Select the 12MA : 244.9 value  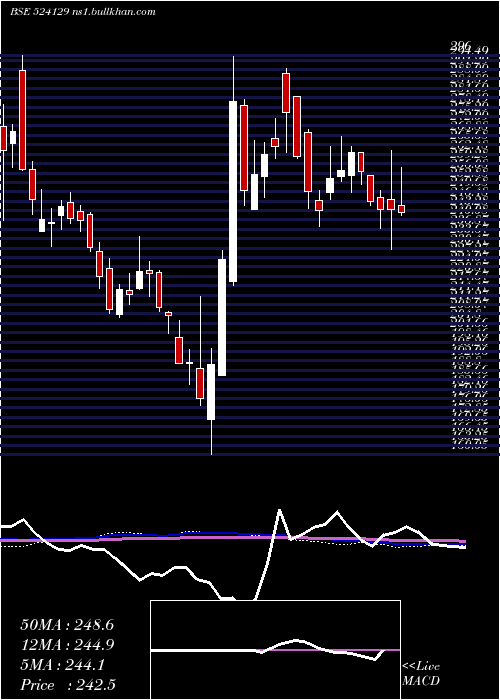pos(67,645)
